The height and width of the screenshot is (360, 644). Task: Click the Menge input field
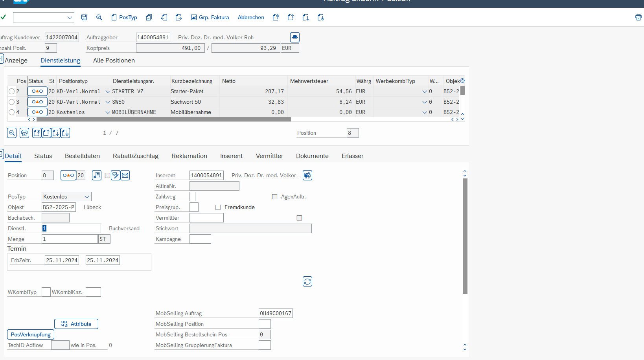pos(70,239)
